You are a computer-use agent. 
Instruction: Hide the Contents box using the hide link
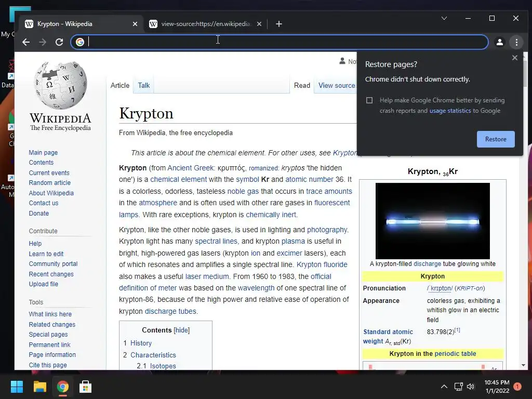click(181, 330)
